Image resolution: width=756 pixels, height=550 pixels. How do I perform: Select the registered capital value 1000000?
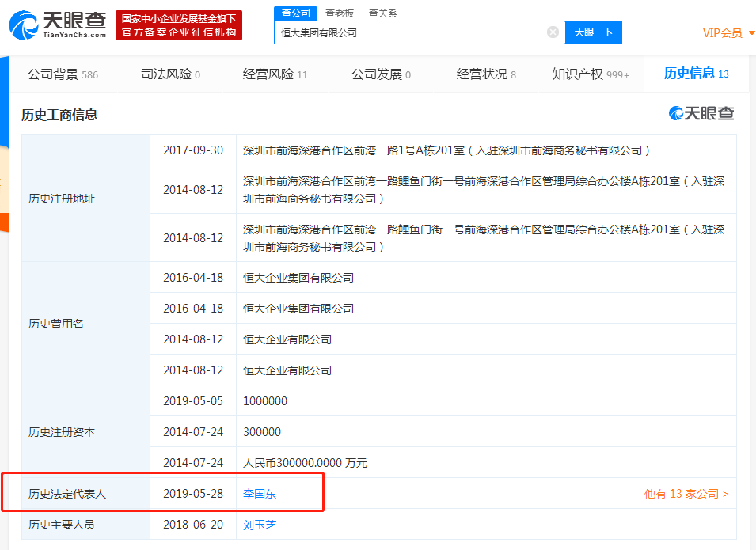point(265,401)
